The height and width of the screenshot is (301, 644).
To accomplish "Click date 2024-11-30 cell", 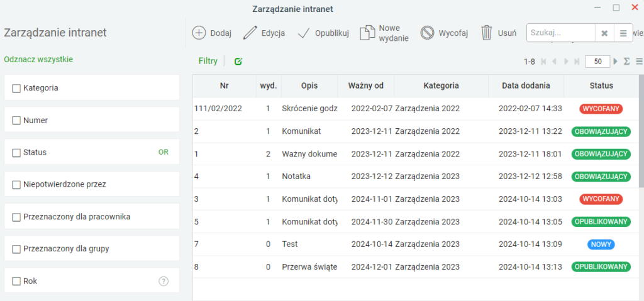I will pyautogui.click(x=372, y=222).
